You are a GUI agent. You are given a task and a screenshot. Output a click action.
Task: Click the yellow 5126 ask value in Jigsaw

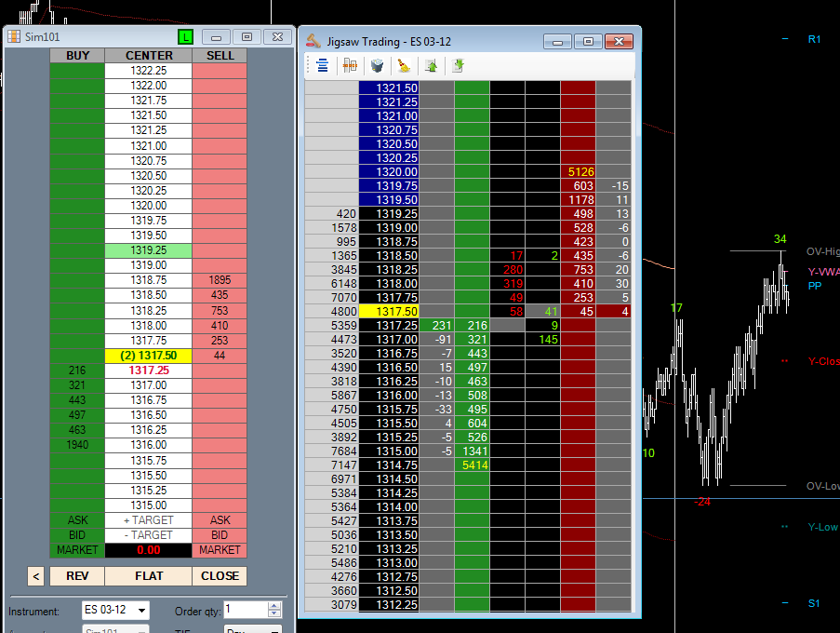click(x=578, y=171)
